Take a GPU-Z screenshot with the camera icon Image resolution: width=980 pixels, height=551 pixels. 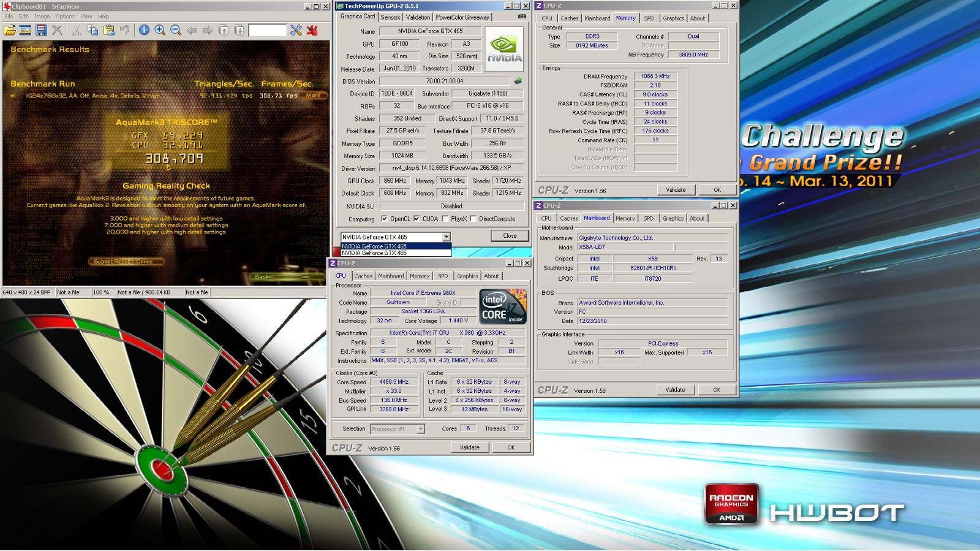tap(522, 17)
